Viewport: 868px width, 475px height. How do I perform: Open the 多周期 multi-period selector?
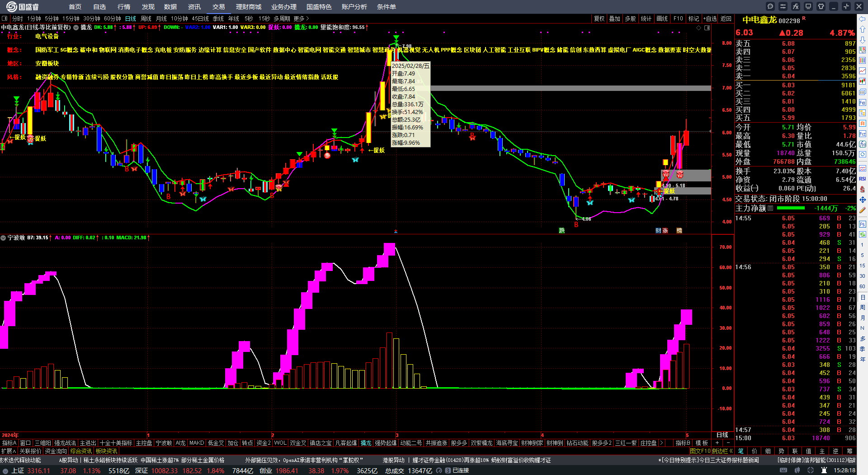click(282, 19)
